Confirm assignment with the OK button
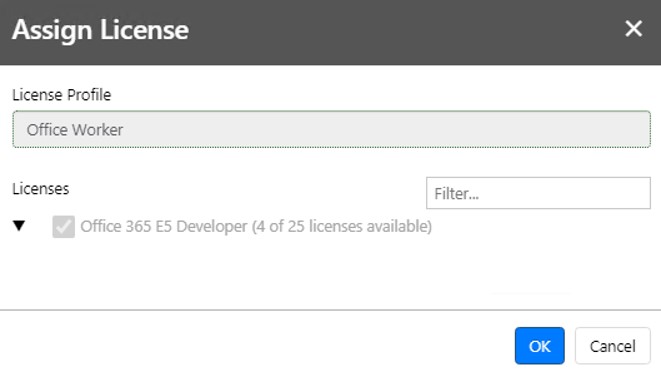Viewport: 661px width, 375px height. tap(539, 346)
